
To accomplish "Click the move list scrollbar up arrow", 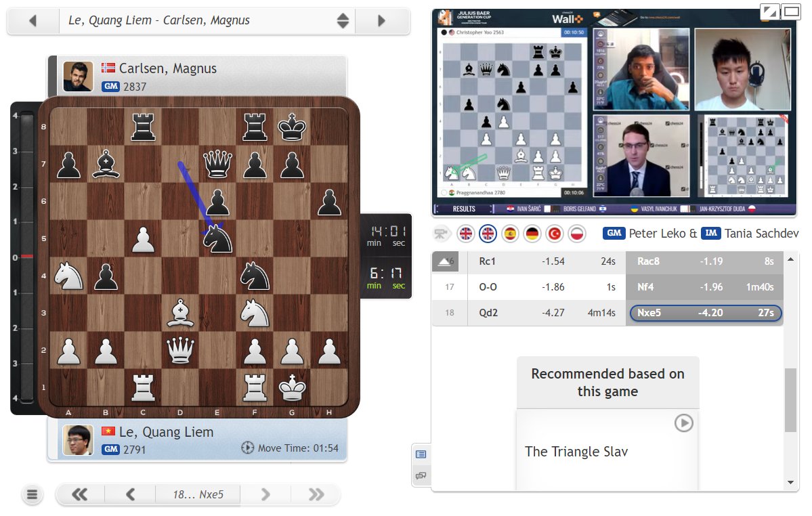I will click(x=790, y=259).
